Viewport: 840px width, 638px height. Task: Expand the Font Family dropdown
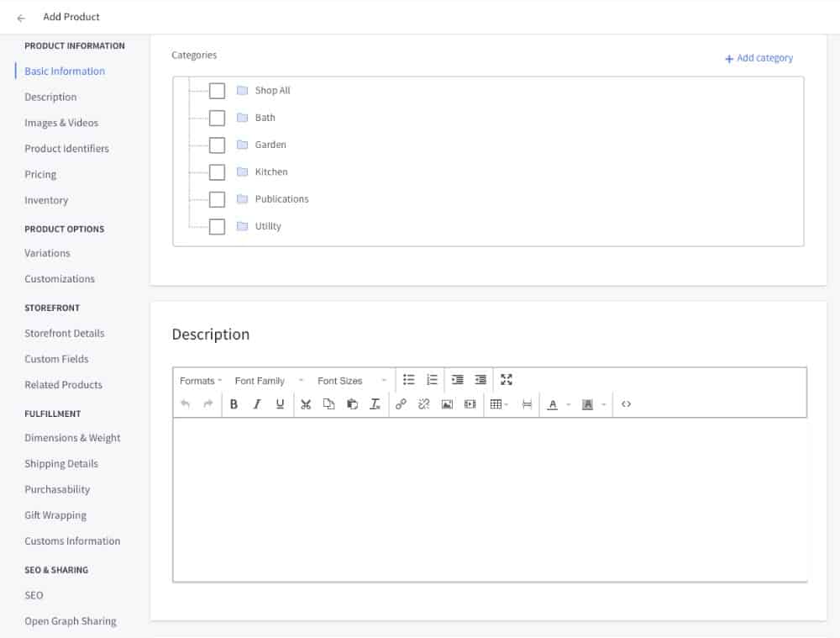[x=269, y=381]
